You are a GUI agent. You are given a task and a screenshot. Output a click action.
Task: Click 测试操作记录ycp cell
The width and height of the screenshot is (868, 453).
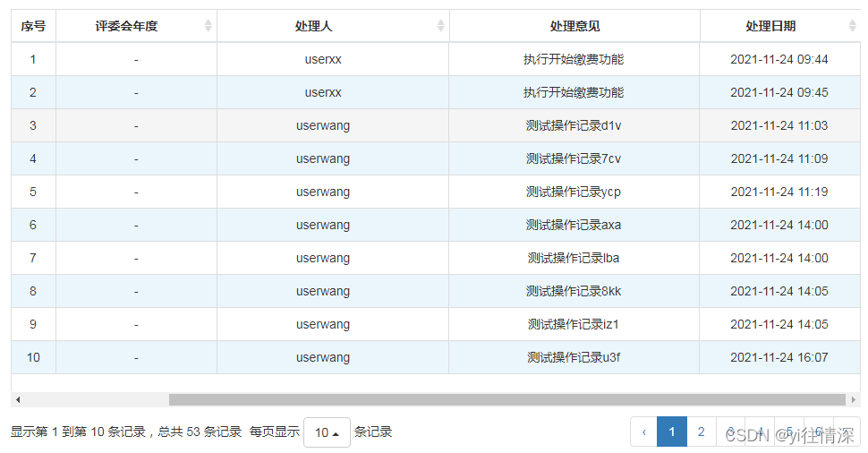574,192
